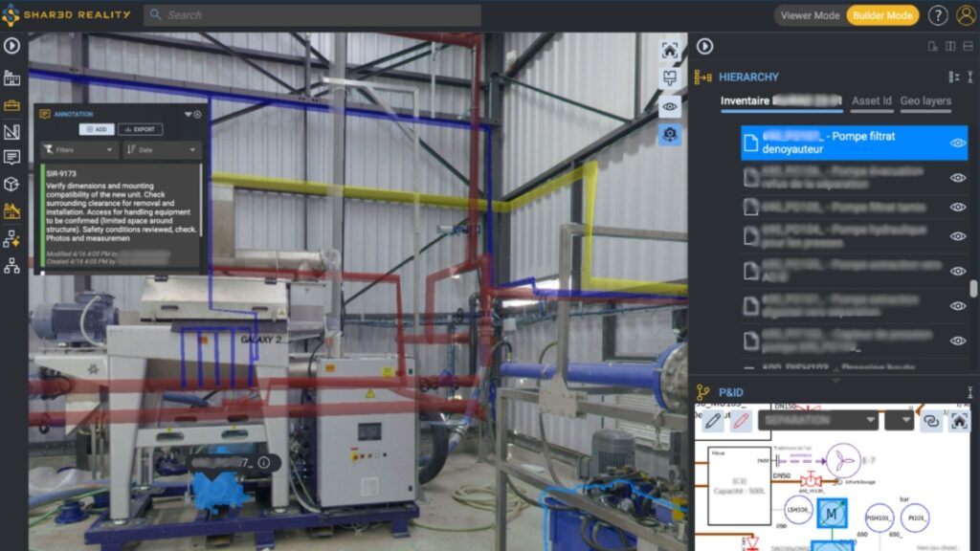Open SIR-9173 annotation card
This screenshot has height=551, width=980.
pos(121,215)
